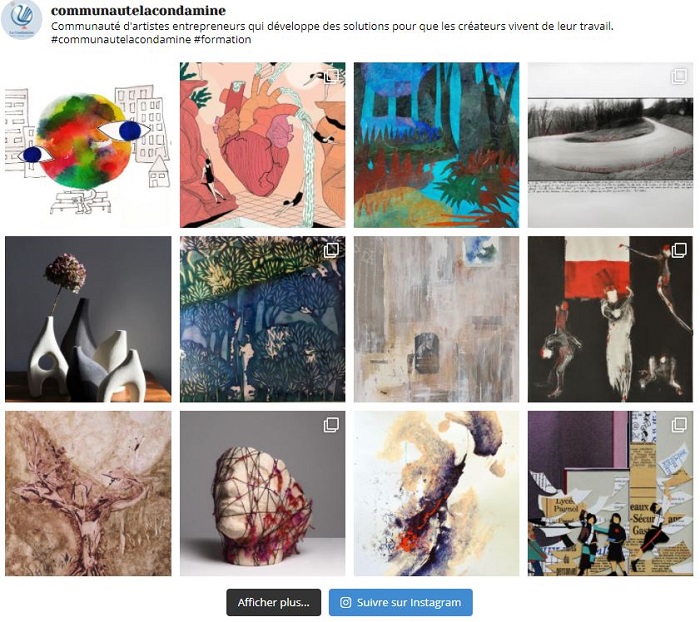
Task: Open the communautelacondamine profile name
Action: click(x=138, y=10)
